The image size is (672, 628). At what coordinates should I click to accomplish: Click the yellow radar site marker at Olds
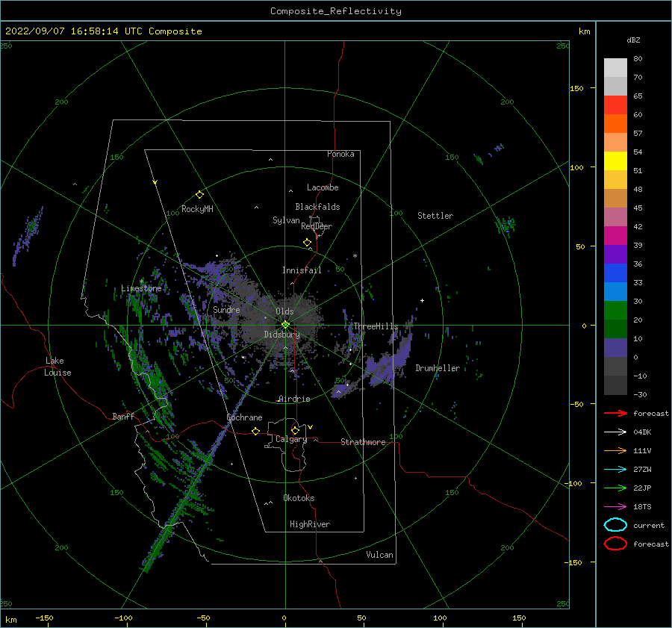click(285, 325)
